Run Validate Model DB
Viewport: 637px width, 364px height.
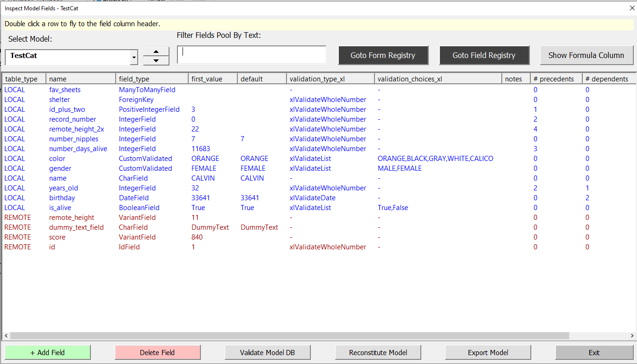(268, 352)
